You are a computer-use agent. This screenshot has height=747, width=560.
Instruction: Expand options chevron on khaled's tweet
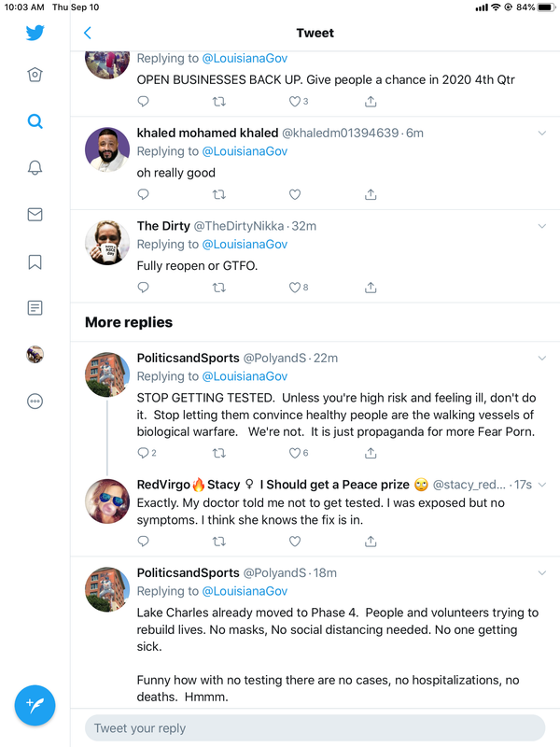tap(542, 134)
